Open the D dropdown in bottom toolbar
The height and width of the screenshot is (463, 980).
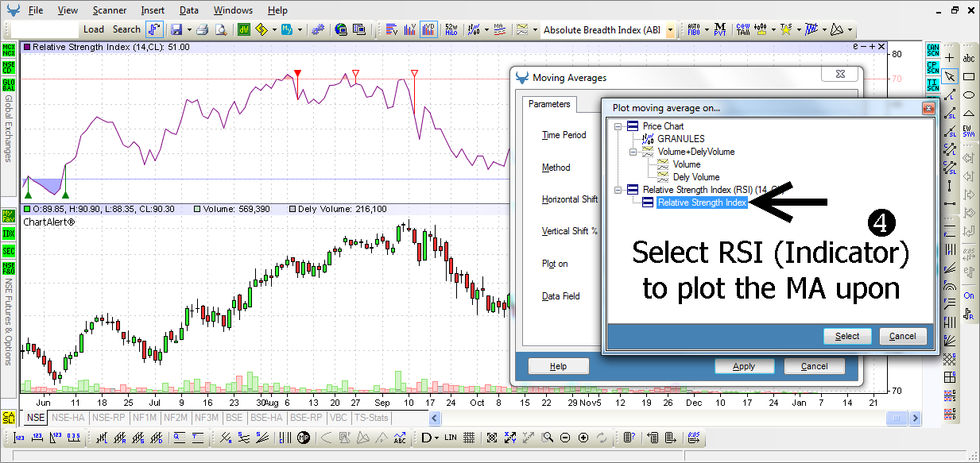tap(438, 438)
